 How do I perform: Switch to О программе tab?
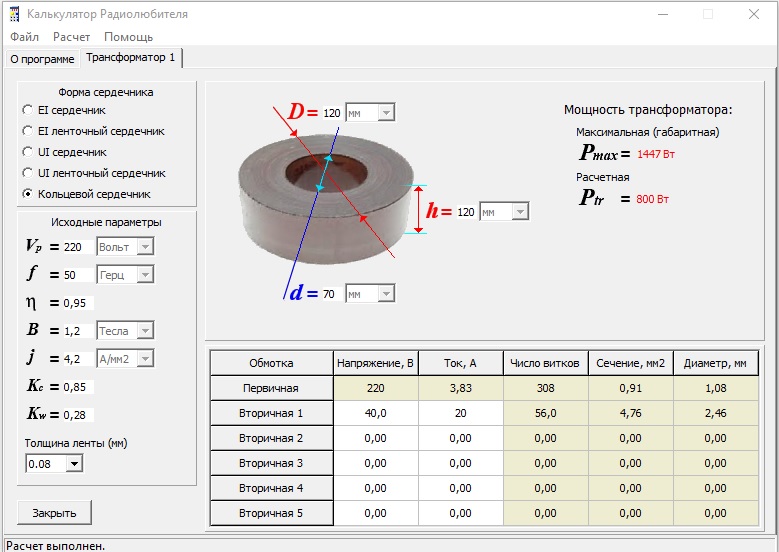42,59
